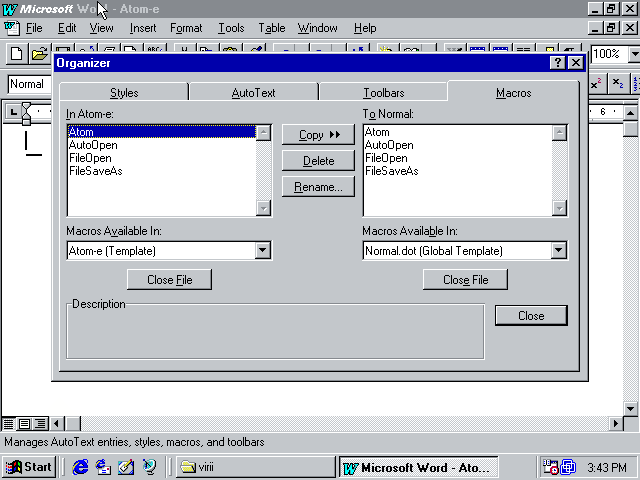Open the Edit menu

[67, 28]
